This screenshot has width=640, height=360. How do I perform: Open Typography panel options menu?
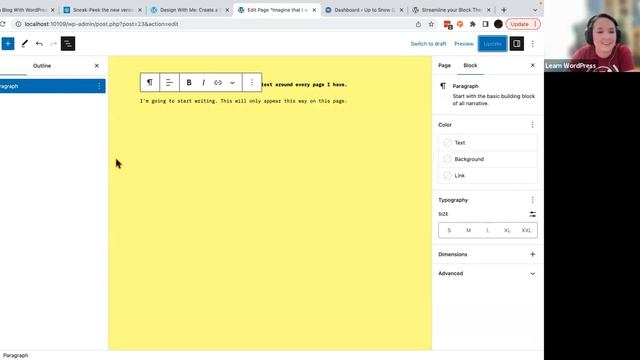(533, 200)
